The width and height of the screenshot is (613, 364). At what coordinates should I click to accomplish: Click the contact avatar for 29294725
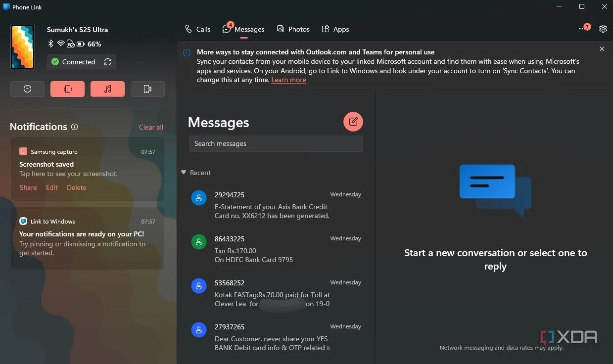(x=198, y=198)
